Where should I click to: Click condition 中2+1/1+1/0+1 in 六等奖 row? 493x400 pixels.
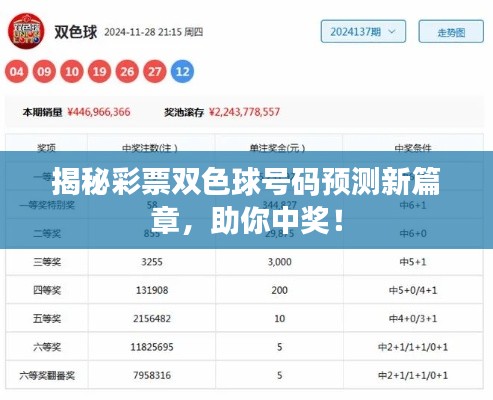[413, 347]
